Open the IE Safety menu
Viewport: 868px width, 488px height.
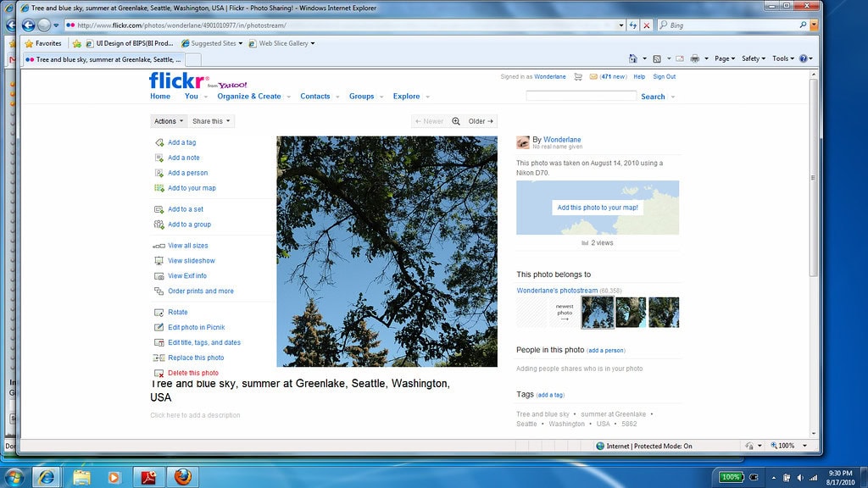754,58
